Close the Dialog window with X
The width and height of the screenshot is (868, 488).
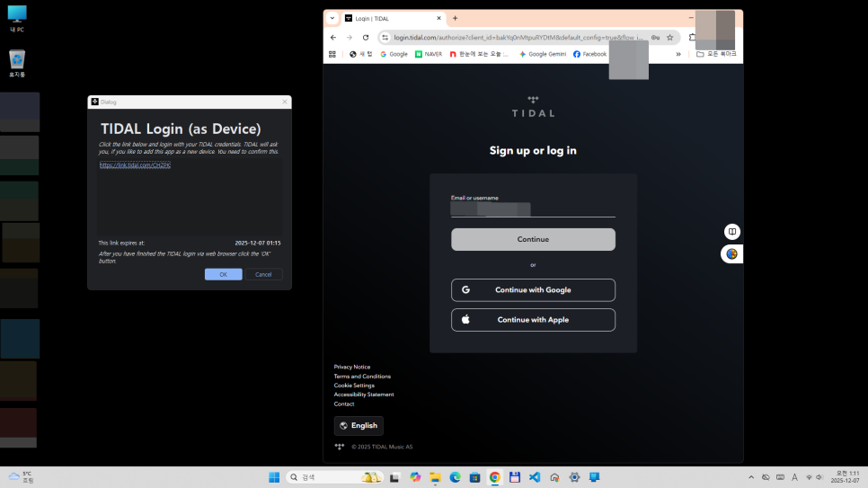[285, 102]
